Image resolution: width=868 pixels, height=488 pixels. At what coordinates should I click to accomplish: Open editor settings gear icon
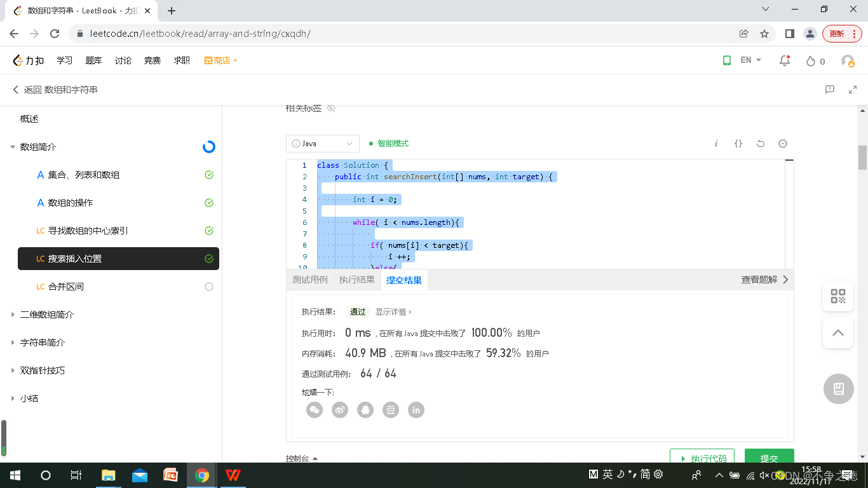[783, 144]
